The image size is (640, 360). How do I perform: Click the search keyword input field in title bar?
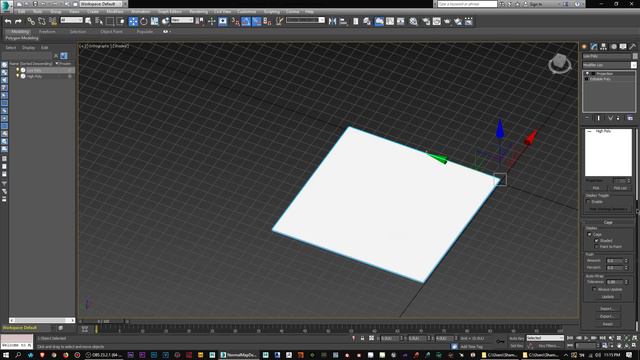[x=467, y=4]
